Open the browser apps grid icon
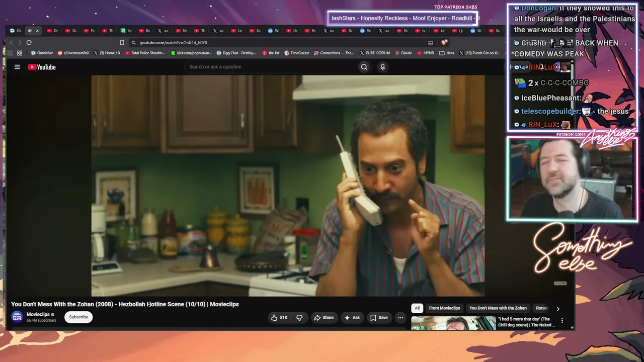The width and height of the screenshot is (644, 362). coord(20,53)
